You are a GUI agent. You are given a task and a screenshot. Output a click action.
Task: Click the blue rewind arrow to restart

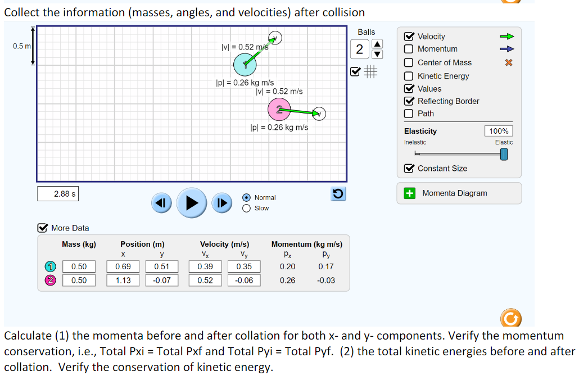(338, 193)
